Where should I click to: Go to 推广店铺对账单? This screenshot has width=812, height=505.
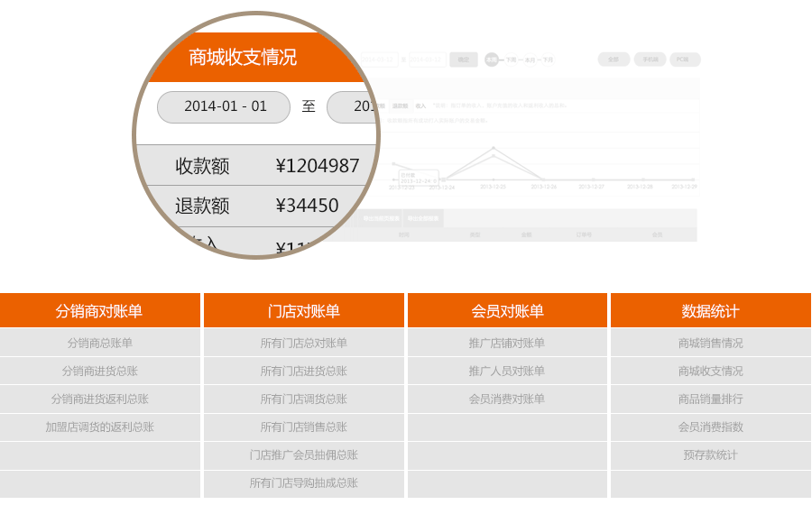507,343
